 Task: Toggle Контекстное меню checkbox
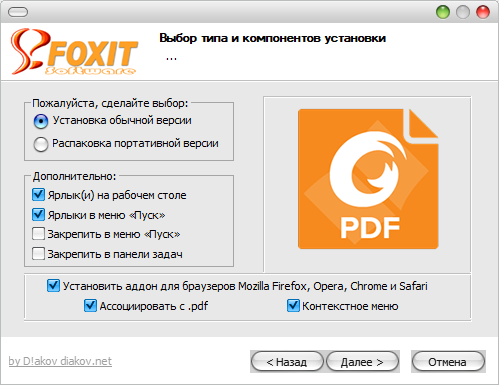coord(293,305)
